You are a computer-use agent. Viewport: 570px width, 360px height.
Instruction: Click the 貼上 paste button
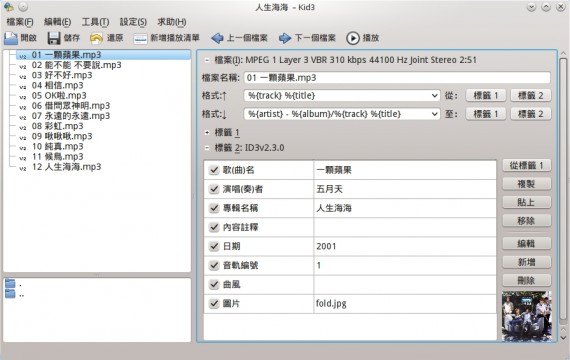pyautogui.click(x=526, y=202)
